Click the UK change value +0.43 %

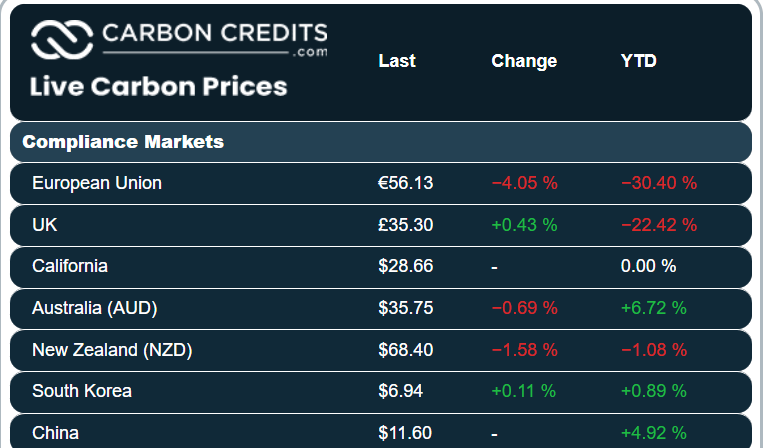pos(524,225)
